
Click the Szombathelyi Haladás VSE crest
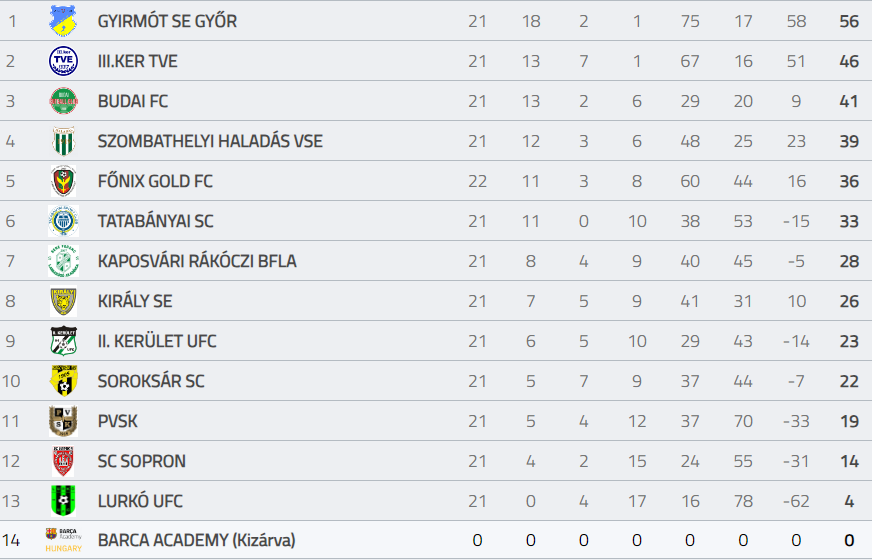tap(63, 141)
